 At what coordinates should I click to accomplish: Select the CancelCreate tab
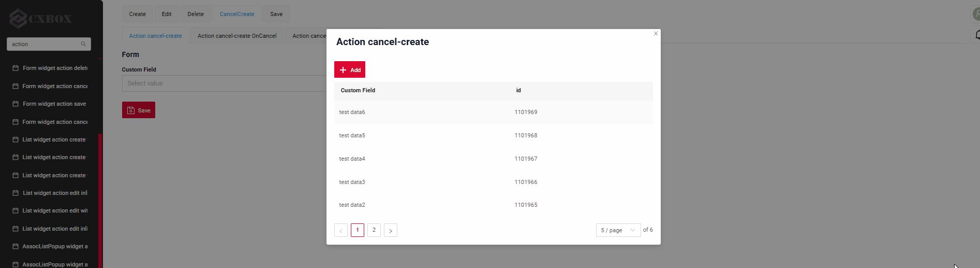point(237,14)
